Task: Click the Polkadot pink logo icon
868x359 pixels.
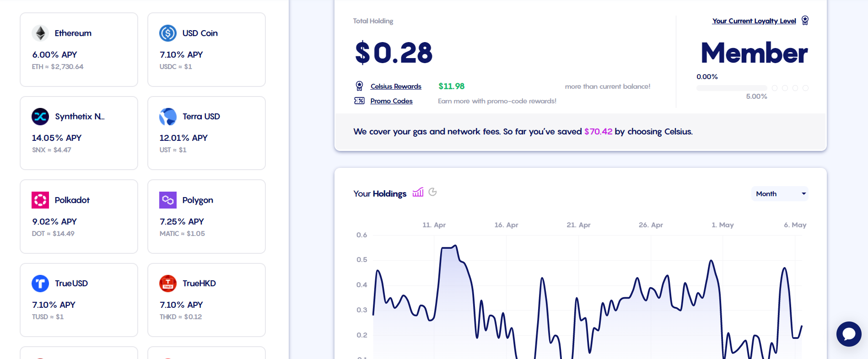Action: click(x=40, y=200)
